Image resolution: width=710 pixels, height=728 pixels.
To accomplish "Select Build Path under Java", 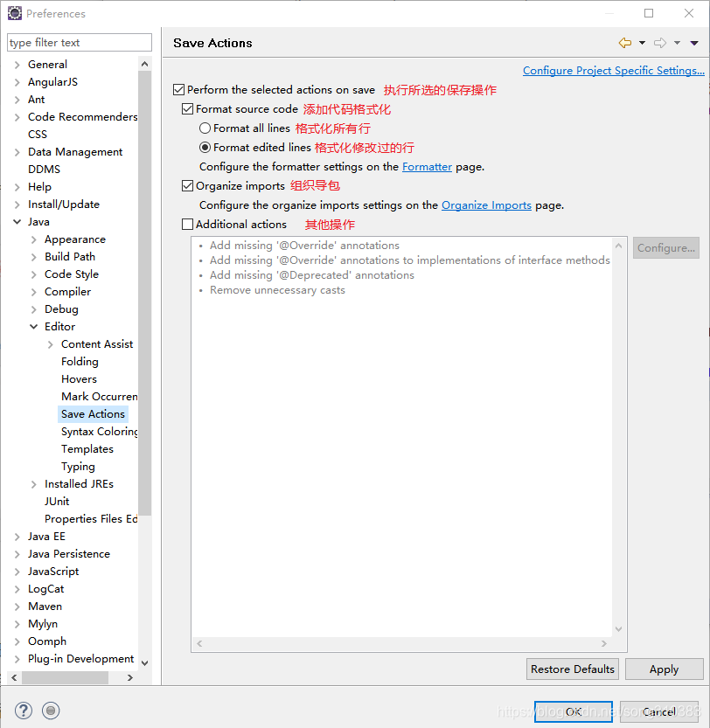I will (x=70, y=257).
